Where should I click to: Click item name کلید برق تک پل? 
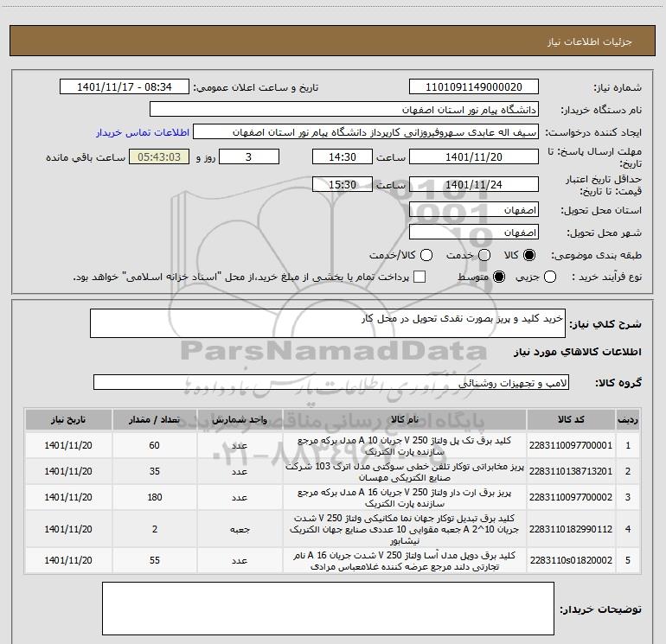point(405,446)
